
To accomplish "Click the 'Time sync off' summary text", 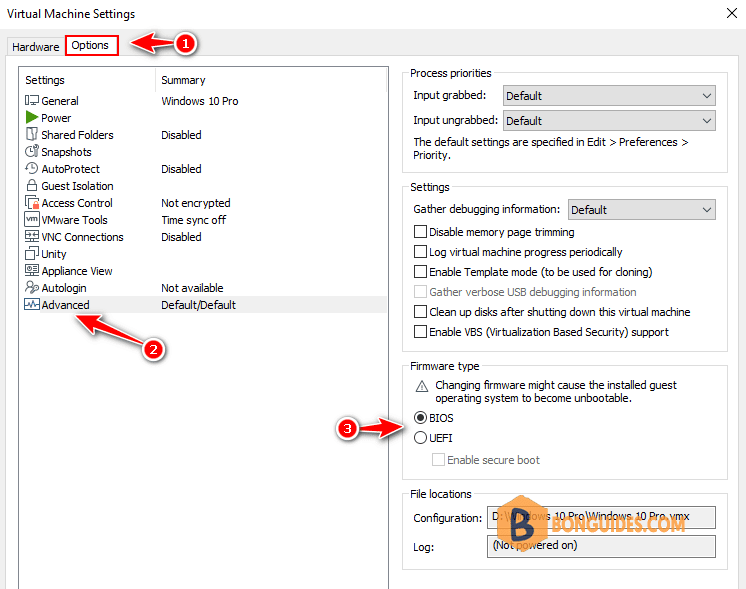I will pyautogui.click(x=194, y=220).
